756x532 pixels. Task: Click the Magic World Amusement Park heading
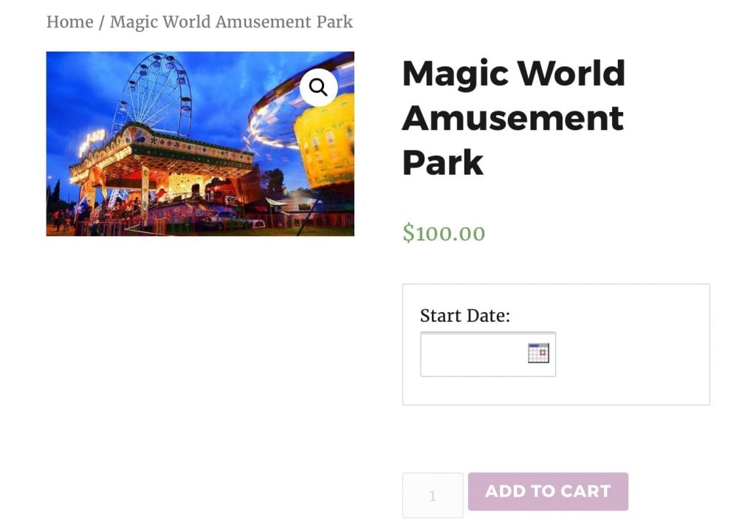[x=514, y=118]
